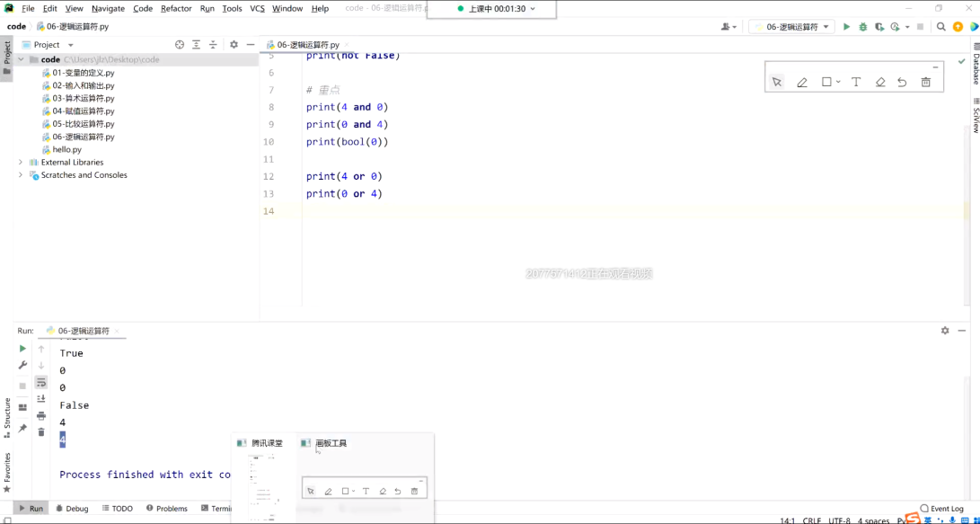Toggle soft-wrap in the Run console

41,383
